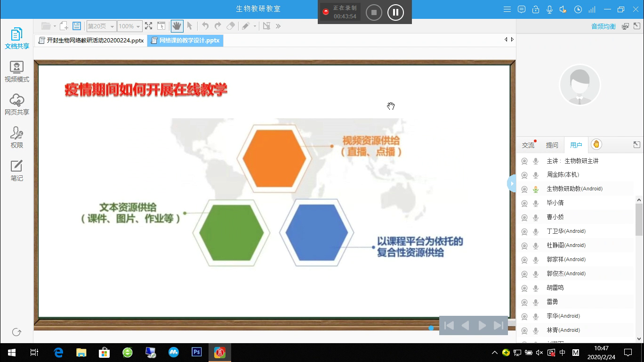
Task: Open the 文档共享 document sharing panel
Action: pos(17,38)
